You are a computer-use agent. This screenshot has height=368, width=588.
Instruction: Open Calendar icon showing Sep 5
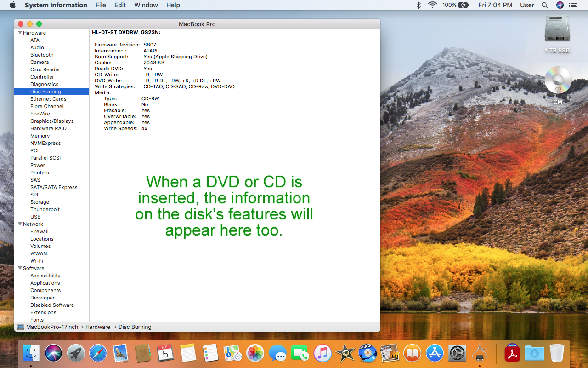click(165, 353)
